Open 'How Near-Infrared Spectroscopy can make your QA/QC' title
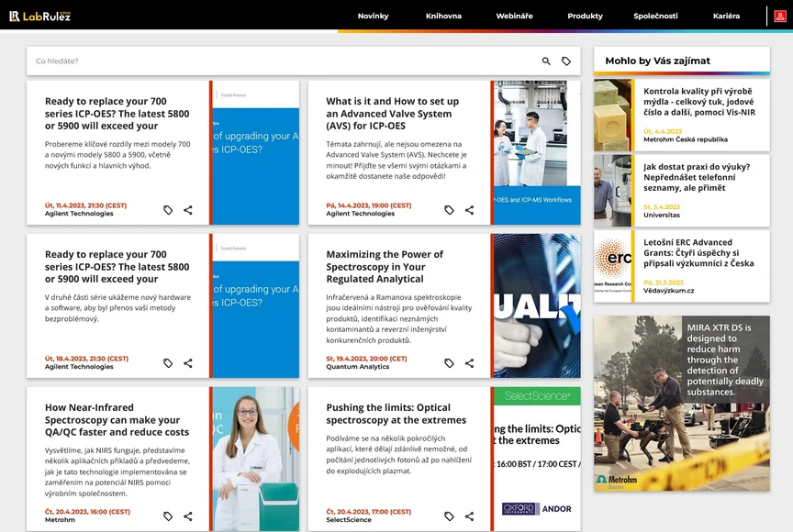Image resolution: width=793 pixels, height=532 pixels. [x=117, y=420]
